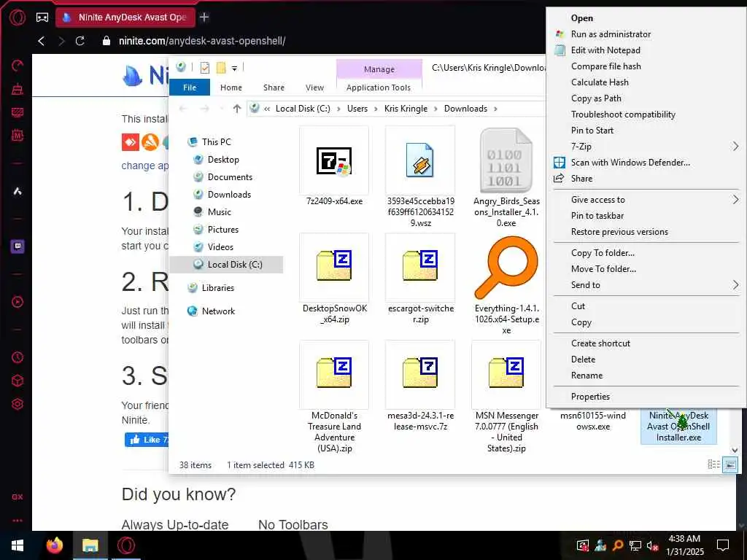Select MSN Messenger 7.0.0777 zip file
Screen dimensions: 747x560
click(506, 374)
